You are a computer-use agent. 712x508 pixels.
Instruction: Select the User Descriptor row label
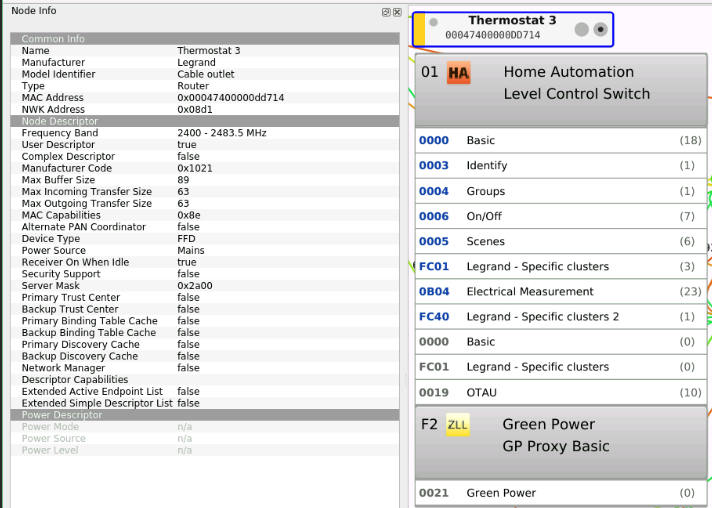58,144
